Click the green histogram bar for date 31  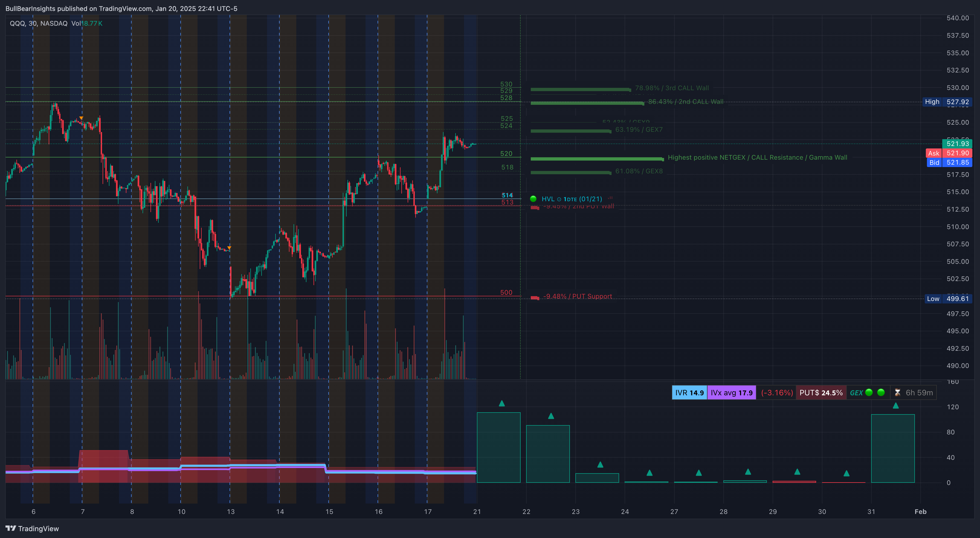[x=892, y=448]
